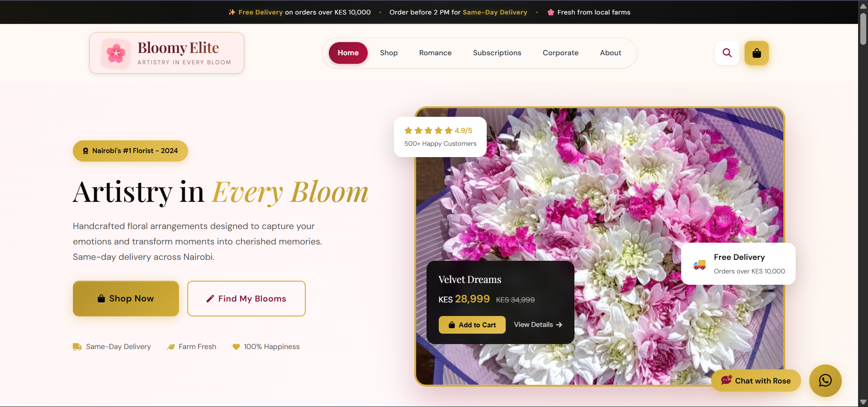
Task: Click the award ribbon icon in Nairobi's #1 Florist badge
Action: (x=85, y=151)
